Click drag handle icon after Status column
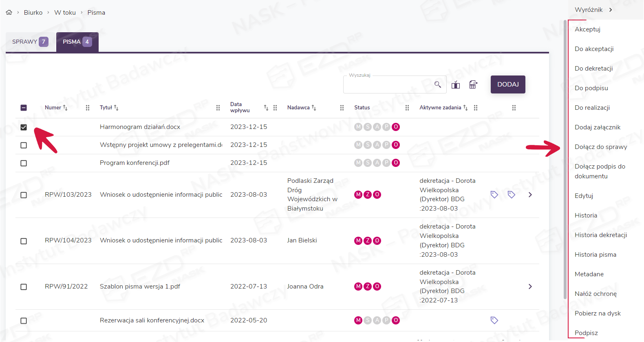The image size is (644, 342). [407, 108]
